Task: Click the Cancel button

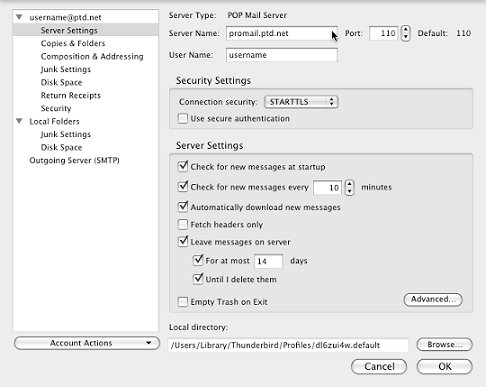Action: 379,367
